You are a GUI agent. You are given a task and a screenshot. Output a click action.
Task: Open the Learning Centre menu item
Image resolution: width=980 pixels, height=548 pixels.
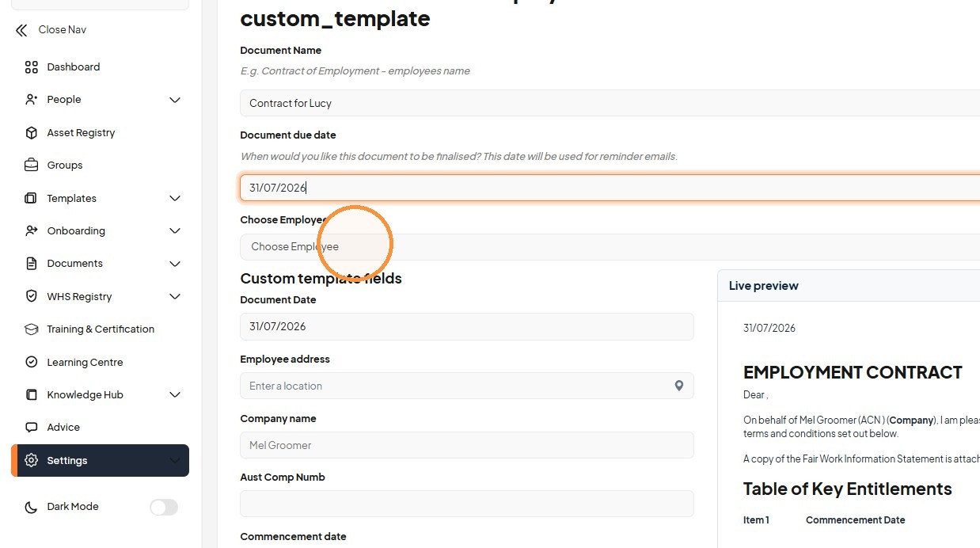100,363
